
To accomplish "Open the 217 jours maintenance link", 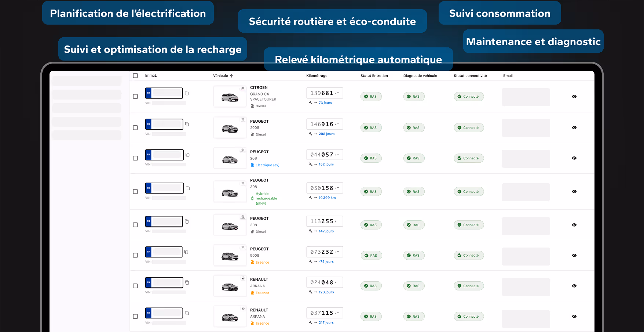I will point(326,323).
